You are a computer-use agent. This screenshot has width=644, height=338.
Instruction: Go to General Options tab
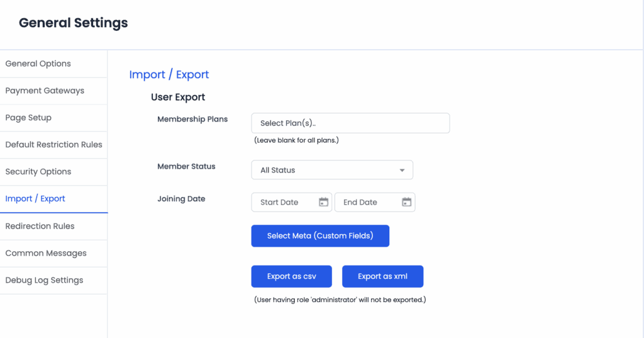[53, 64]
